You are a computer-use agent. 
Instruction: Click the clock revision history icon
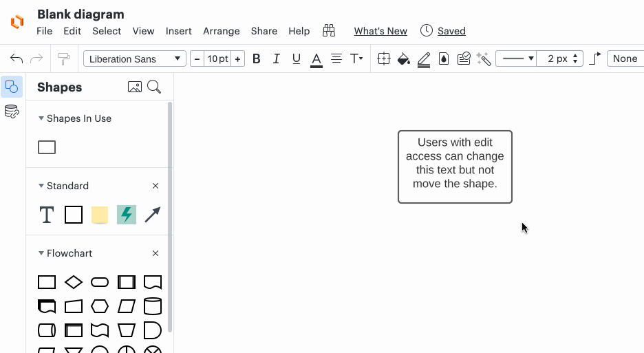pyautogui.click(x=427, y=30)
